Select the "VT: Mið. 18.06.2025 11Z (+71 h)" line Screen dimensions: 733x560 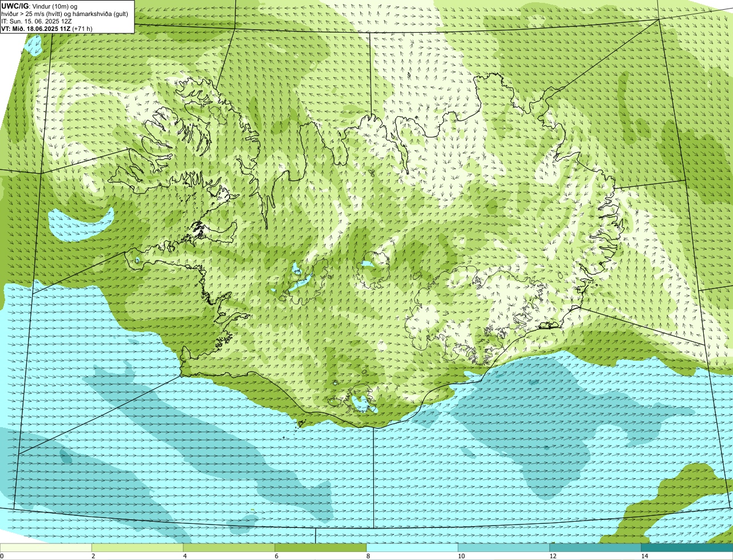coord(47,29)
